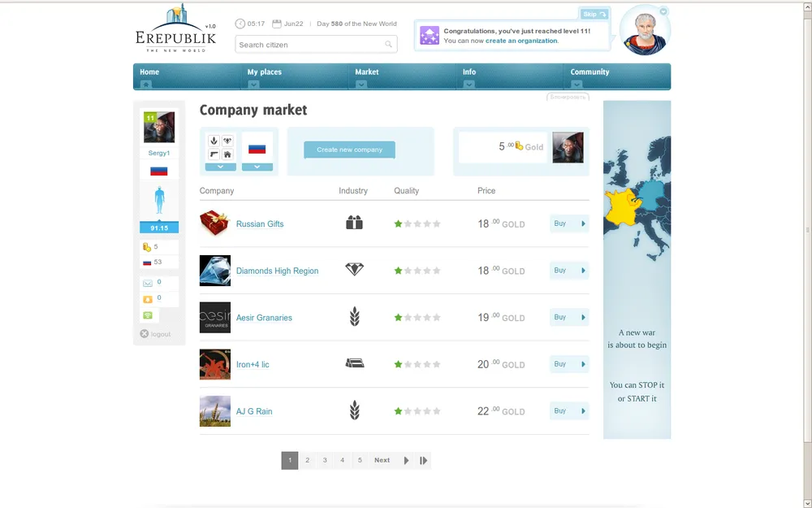Expand the Market menu arrow
The height and width of the screenshot is (508, 812).
point(361,85)
